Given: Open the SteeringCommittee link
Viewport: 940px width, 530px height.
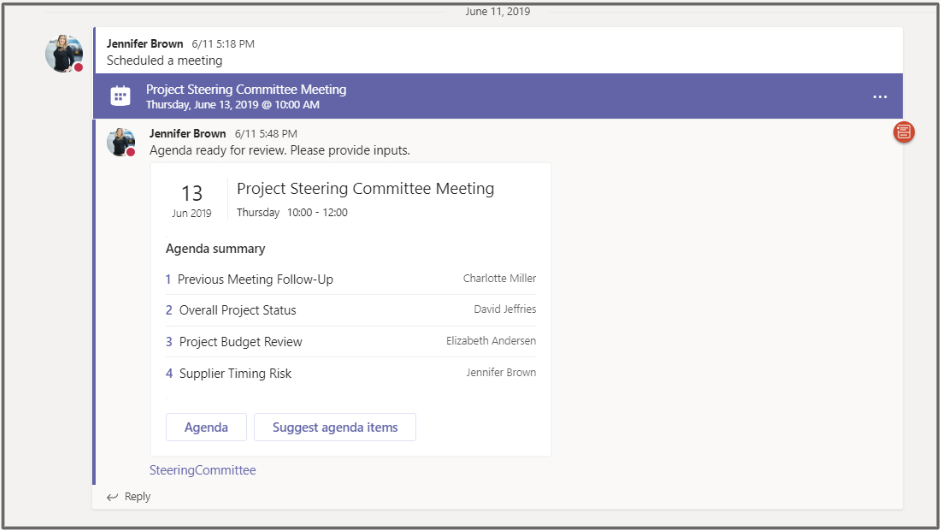Looking at the screenshot, I should [202, 470].
